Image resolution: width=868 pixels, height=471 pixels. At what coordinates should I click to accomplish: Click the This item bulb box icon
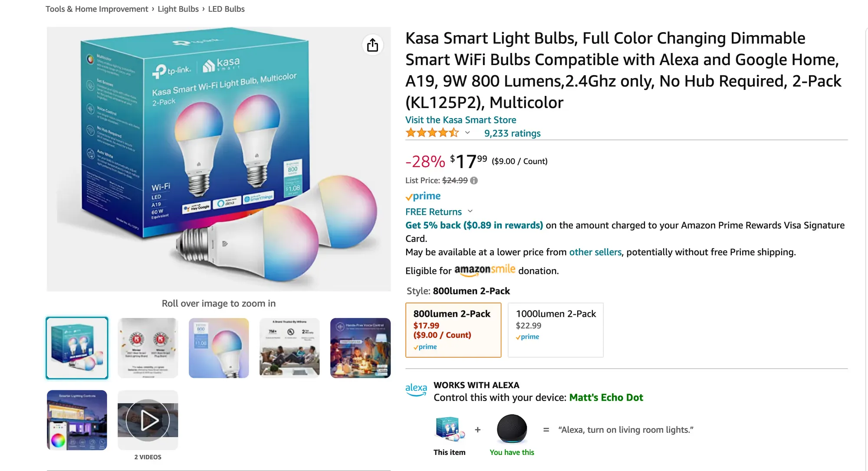(x=449, y=429)
